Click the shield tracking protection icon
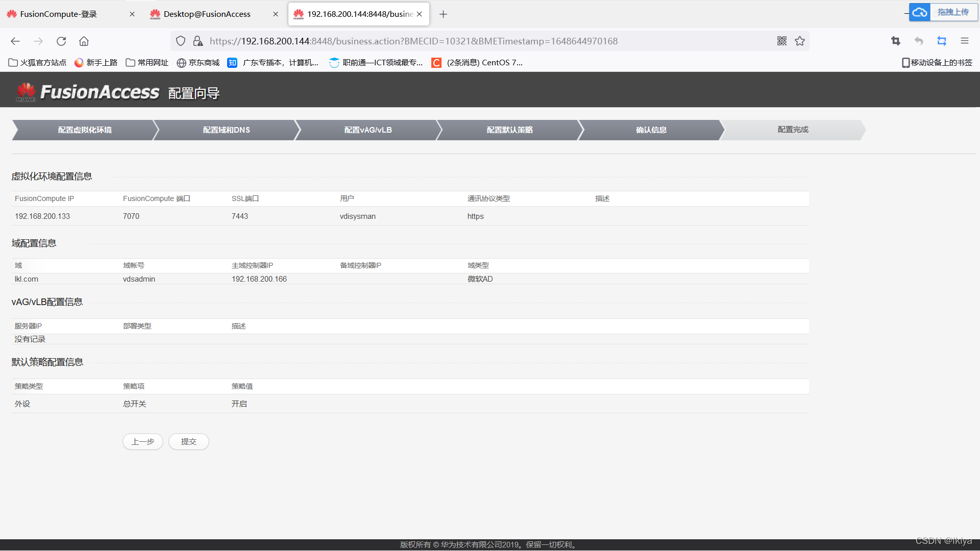Image resolution: width=980 pixels, height=551 pixels. tap(181, 41)
